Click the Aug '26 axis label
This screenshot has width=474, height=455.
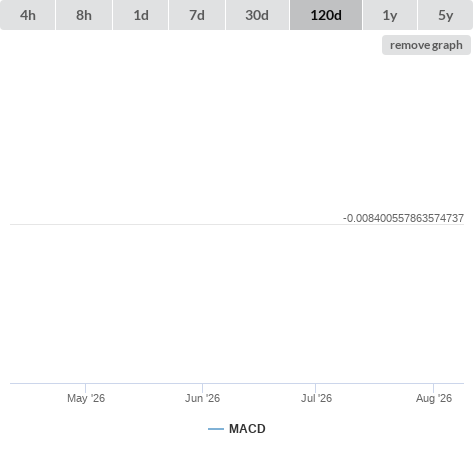pos(434,398)
